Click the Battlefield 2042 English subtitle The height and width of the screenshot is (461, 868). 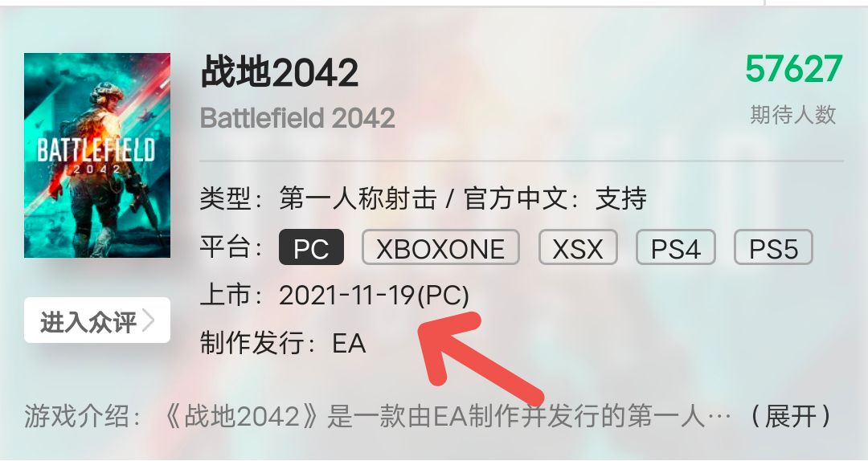click(297, 118)
